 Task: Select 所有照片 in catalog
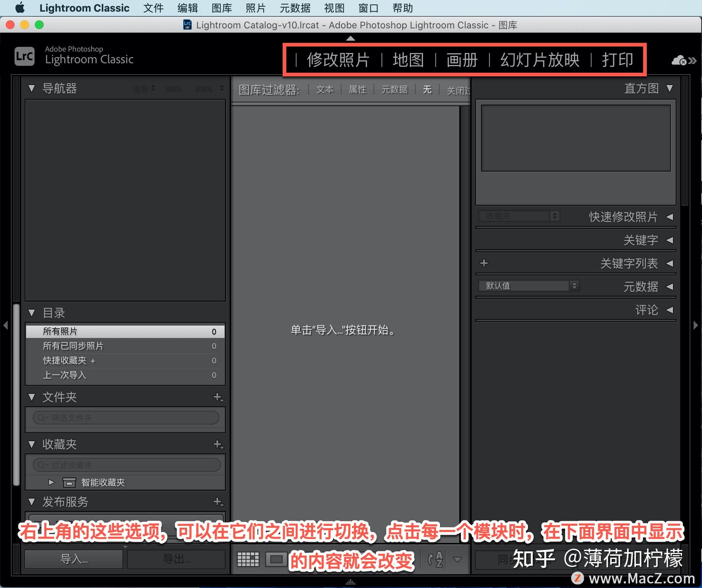tap(125, 331)
